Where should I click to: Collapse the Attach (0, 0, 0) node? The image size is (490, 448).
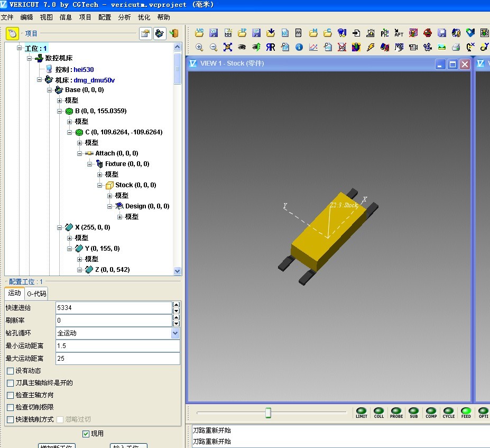(80, 153)
